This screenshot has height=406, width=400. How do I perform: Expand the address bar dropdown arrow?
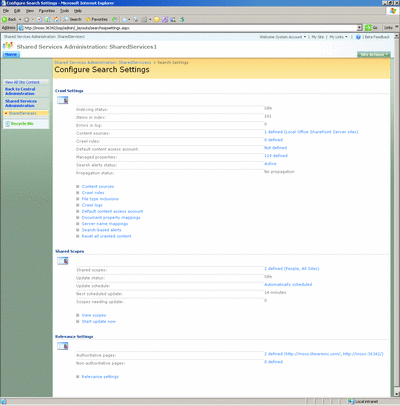point(360,28)
